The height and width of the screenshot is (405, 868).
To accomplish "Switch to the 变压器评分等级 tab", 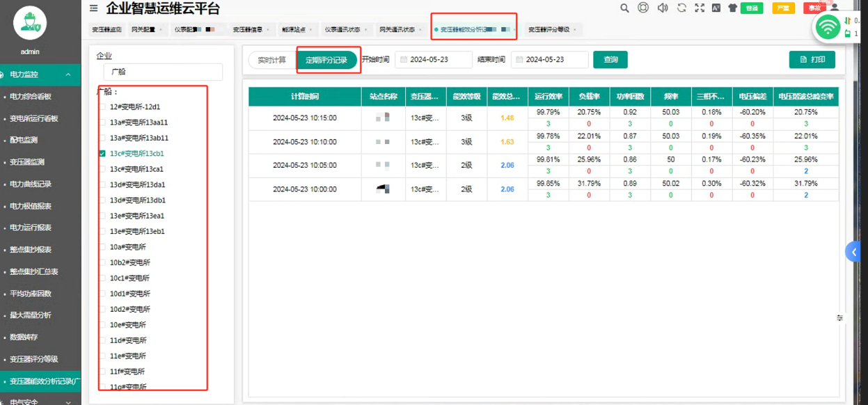I will (x=549, y=30).
